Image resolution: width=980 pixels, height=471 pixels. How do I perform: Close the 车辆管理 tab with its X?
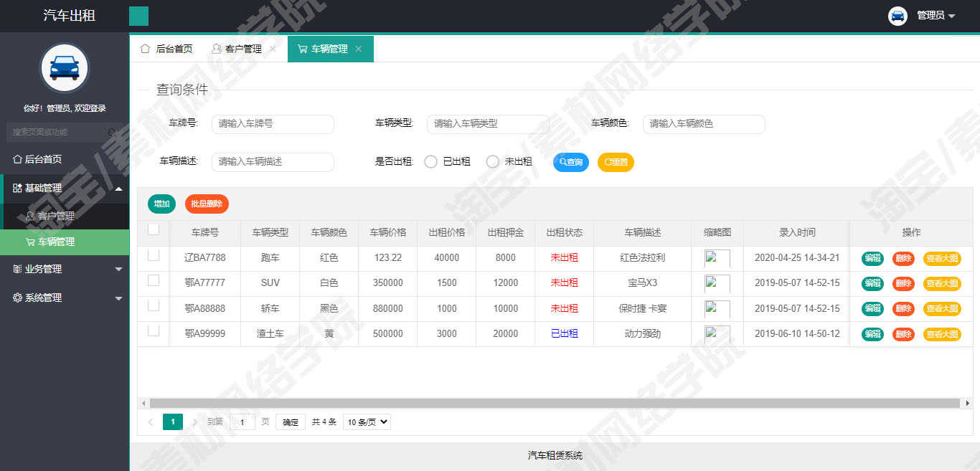coord(359,49)
